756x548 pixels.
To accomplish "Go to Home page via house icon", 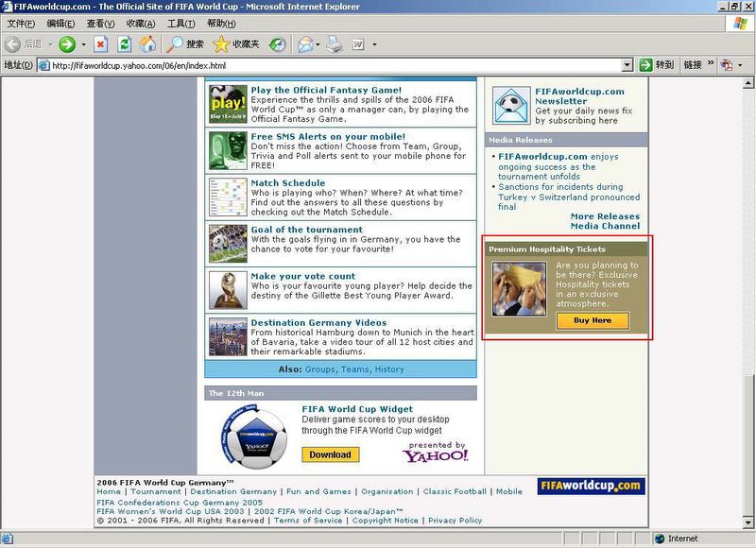I will coord(148,44).
